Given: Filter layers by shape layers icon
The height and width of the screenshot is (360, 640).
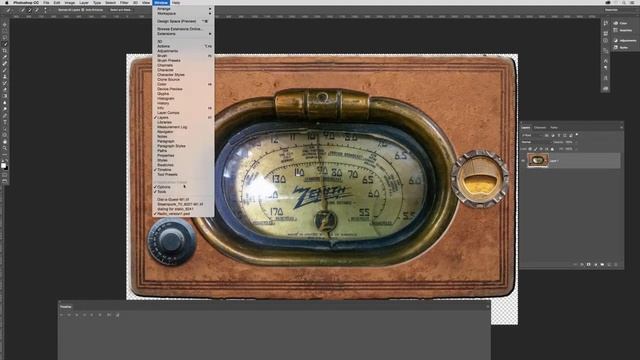Looking at the screenshot, I should tap(565, 135).
